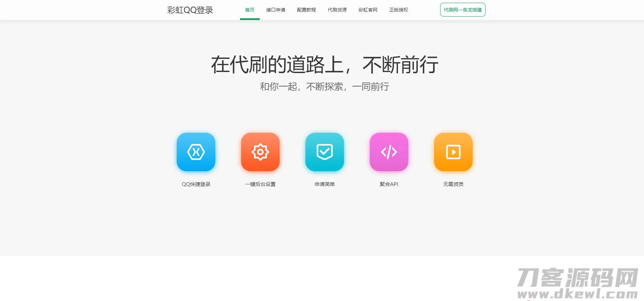Click the blue QQ快捷登录 hexagon icon
The image size is (644, 301).
click(x=196, y=152)
